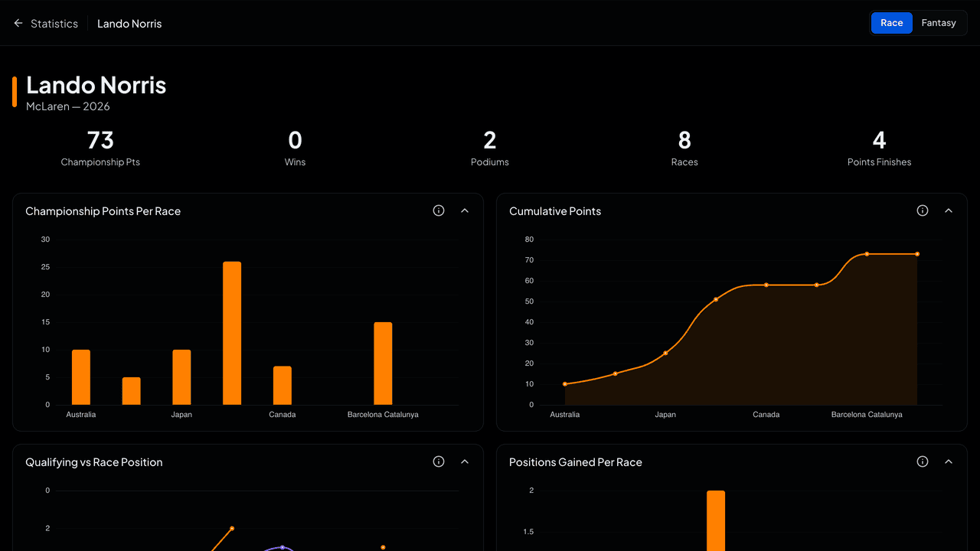
Task: Go back to Statistics page
Action: pyautogui.click(x=54, y=24)
